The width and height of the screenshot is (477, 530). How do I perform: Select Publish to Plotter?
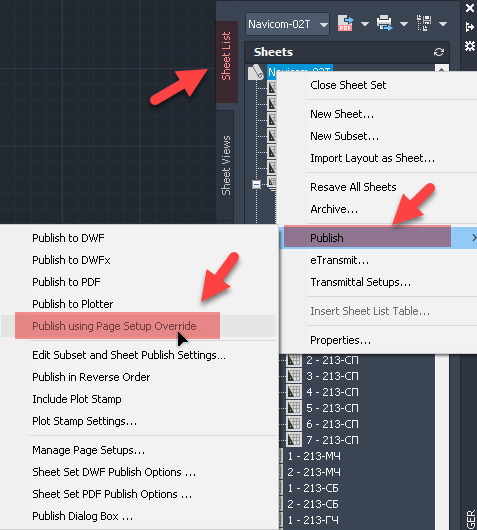pos(73,304)
